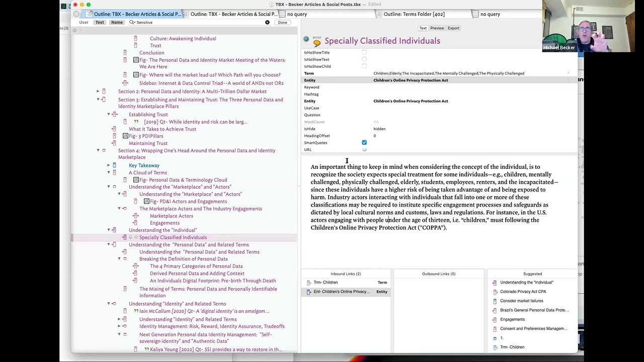644x362 pixels.
Task: Click the IsHide value 'hidden'
Action: (379, 129)
